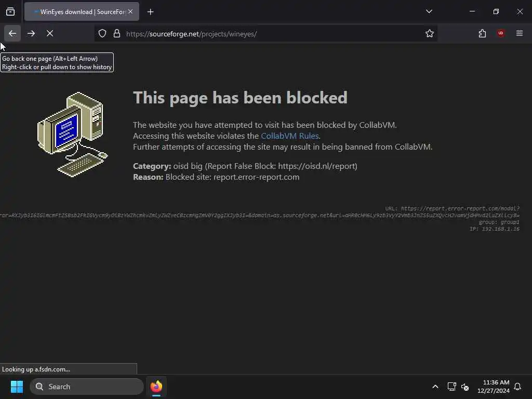
Task: Open the notifications bell icon
Action: [x=517, y=387]
